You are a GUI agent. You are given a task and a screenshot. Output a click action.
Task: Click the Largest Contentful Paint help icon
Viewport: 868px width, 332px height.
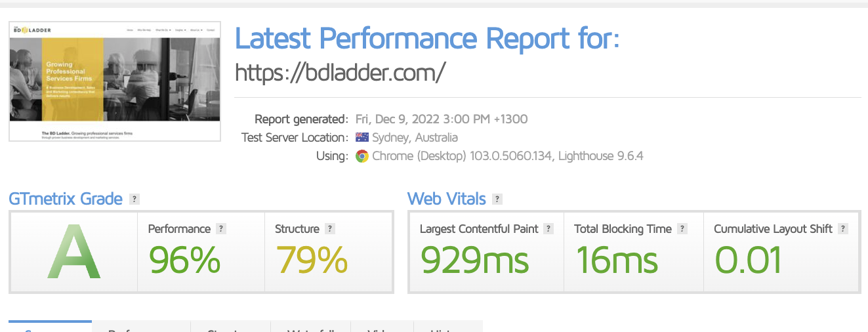point(548,229)
